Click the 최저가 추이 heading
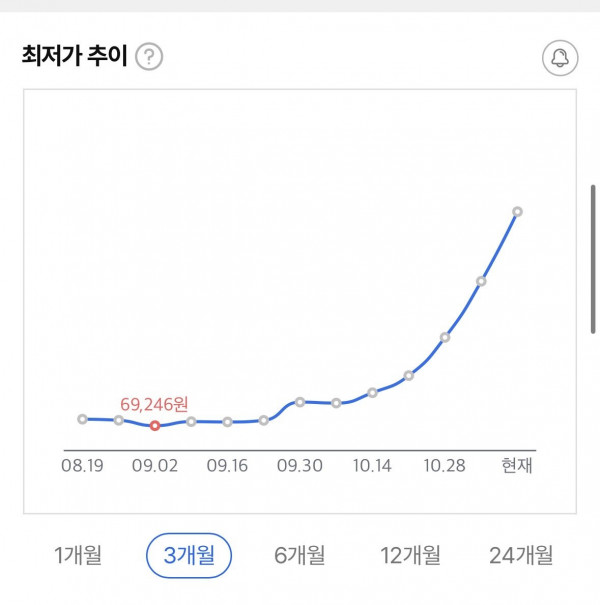Viewport: 600px width, 605px height. (75, 56)
